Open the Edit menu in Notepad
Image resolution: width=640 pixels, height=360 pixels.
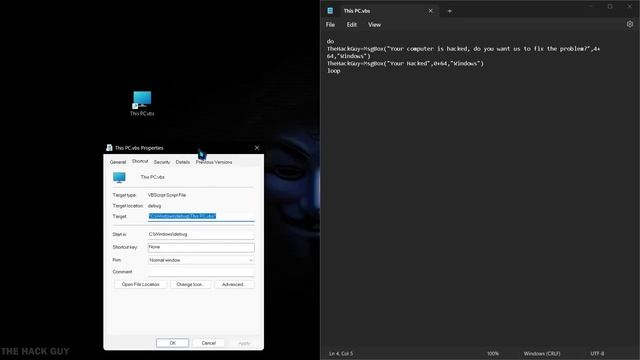[x=351, y=24]
